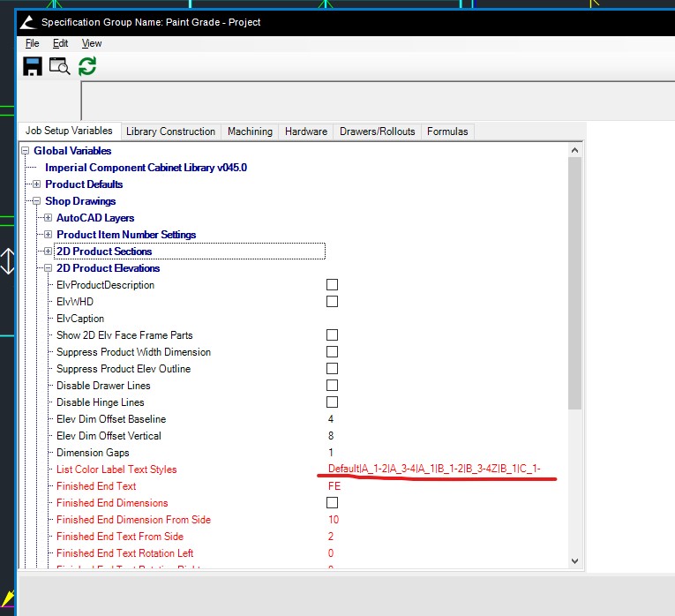Screen dimensions: 675x616
Task: Switch to the Formulas tab
Action: [447, 131]
